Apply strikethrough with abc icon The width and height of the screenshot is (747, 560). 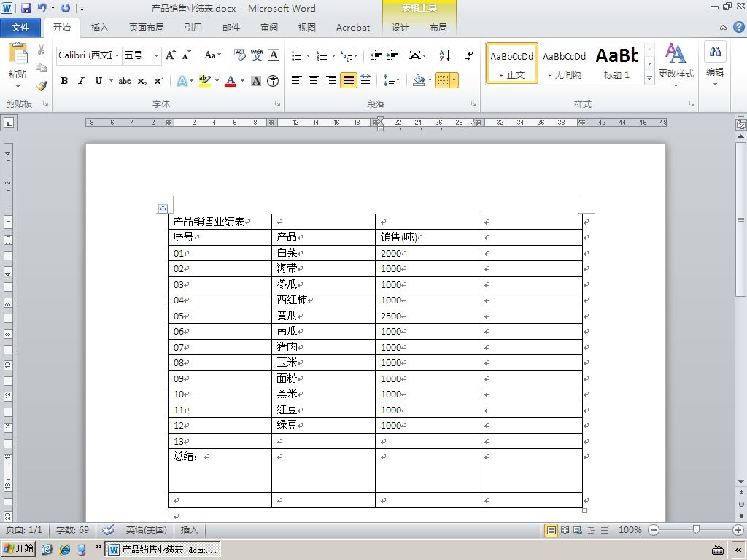tap(124, 81)
